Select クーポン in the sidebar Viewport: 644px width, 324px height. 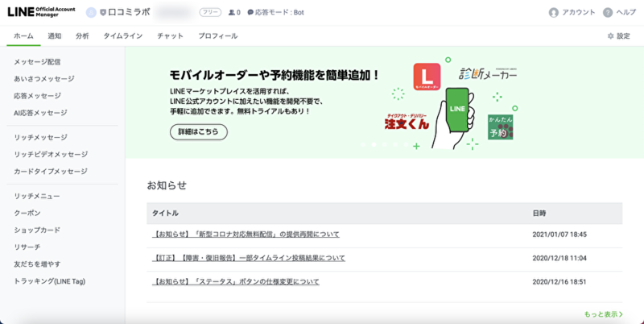[x=27, y=213]
